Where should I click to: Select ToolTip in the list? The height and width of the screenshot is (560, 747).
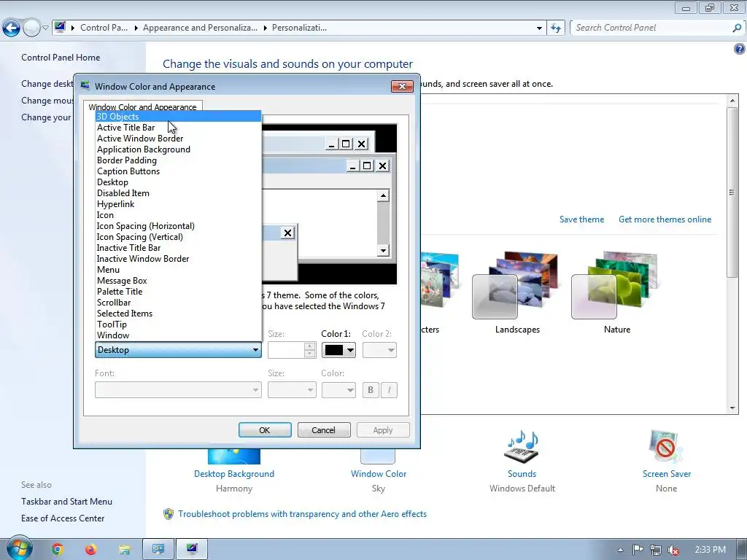tap(178, 324)
